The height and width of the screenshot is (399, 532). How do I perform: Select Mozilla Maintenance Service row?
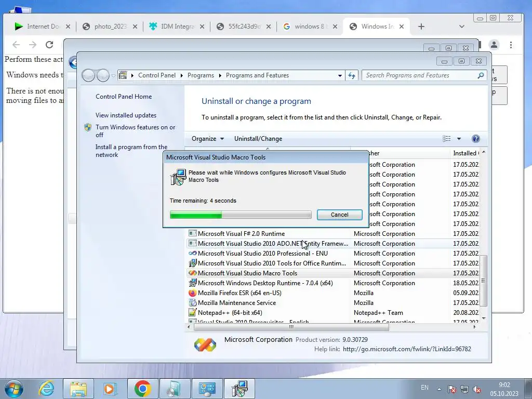click(x=333, y=302)
